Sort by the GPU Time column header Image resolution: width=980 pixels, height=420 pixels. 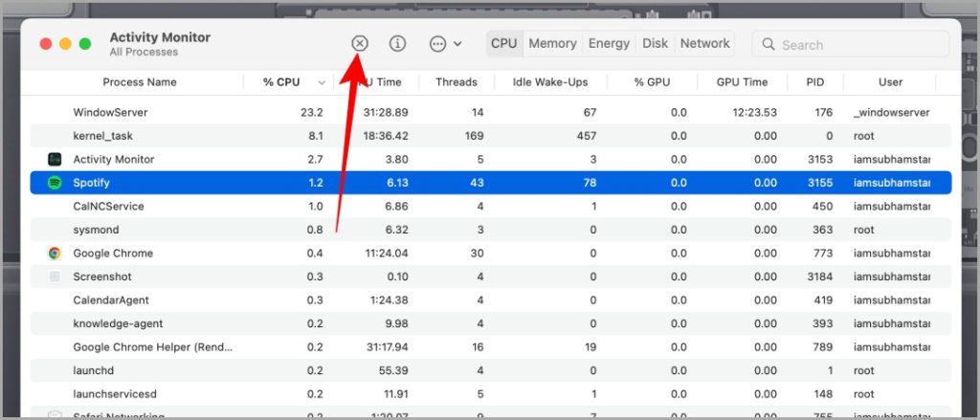pyautogui.click(x=742, y=82)
